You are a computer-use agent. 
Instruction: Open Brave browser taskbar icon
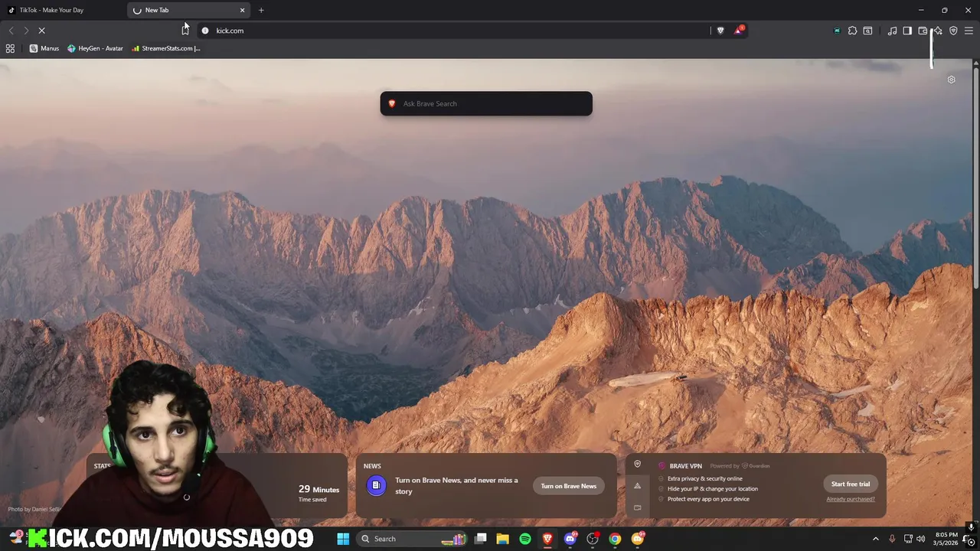[547, 539]
